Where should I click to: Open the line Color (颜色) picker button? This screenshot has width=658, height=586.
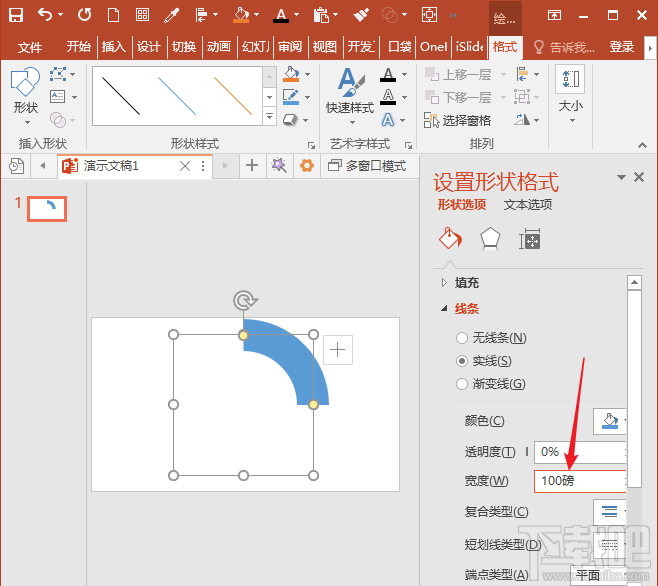610,421
